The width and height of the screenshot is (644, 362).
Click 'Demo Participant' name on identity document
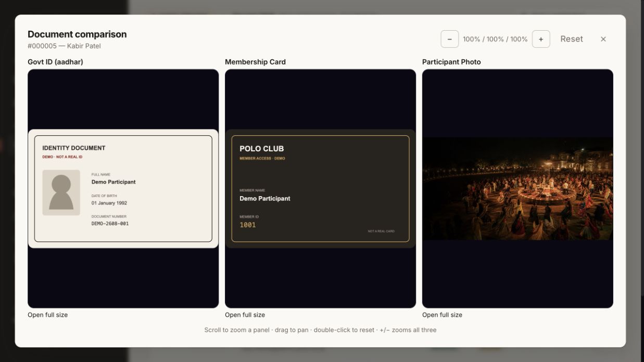point(113,182)
